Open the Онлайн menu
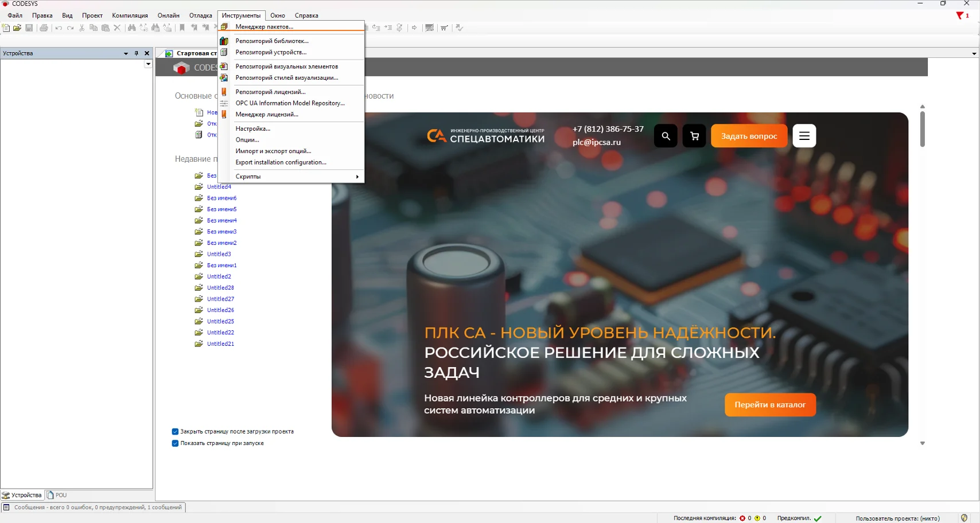 [169, 15]
